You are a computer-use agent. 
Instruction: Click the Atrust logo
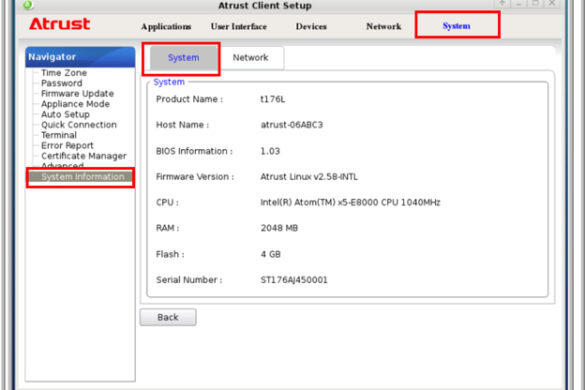(60, 24)
